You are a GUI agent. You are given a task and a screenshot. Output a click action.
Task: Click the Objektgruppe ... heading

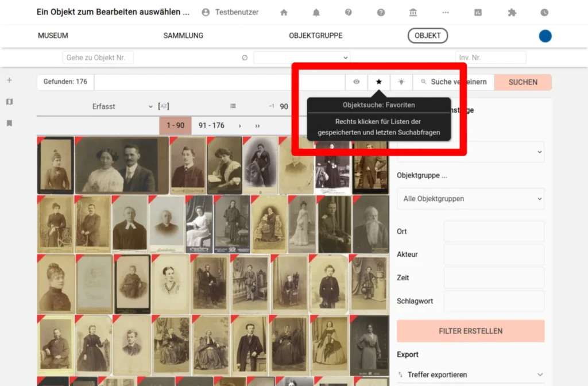tap(422, 175)
